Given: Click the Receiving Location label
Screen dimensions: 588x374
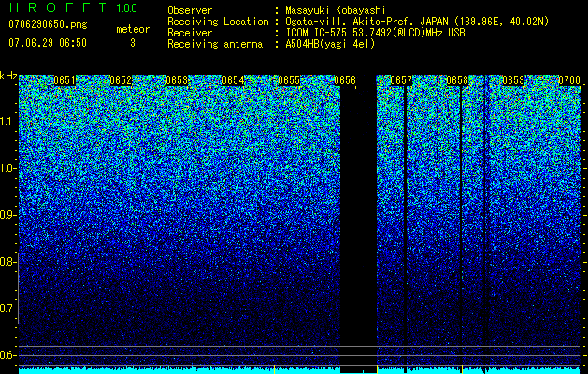Looking at the screenshot, I should click(218, 22).
